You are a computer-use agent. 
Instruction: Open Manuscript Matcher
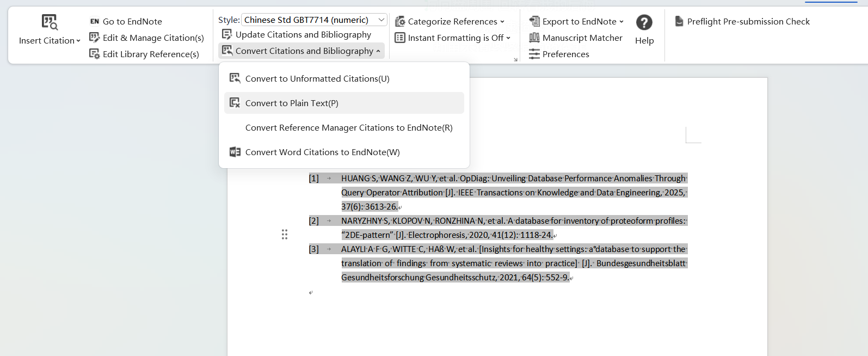[x=582, y=38]
